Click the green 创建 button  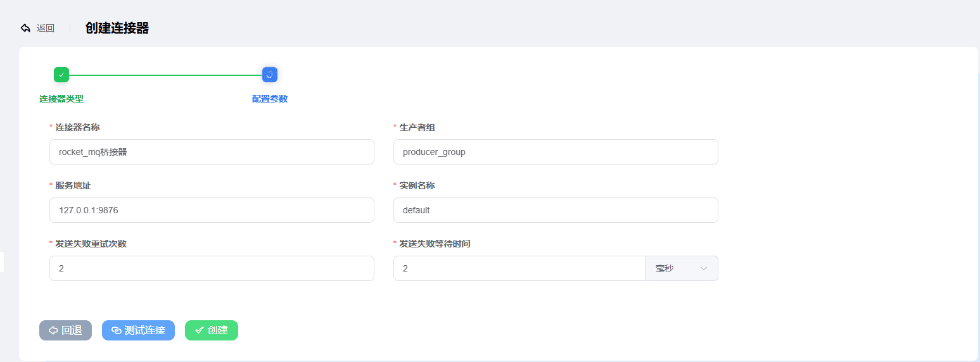point(212,330)
